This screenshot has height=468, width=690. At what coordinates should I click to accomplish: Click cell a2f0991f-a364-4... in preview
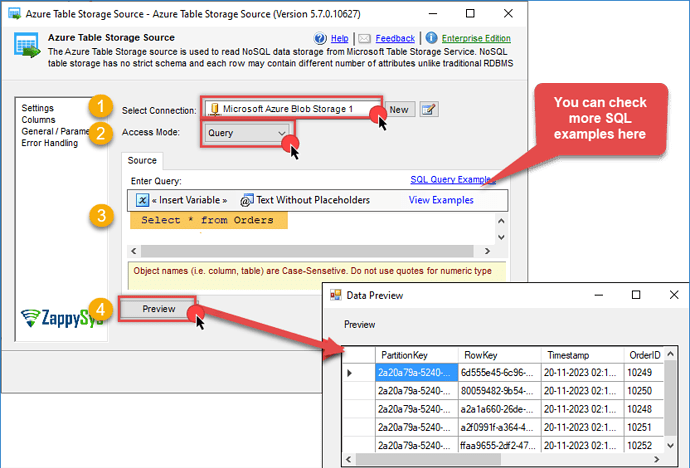pos(499,427)
